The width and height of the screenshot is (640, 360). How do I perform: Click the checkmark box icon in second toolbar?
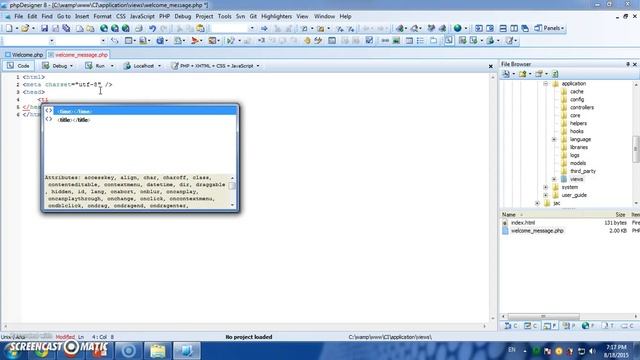[x=369, y=40]
